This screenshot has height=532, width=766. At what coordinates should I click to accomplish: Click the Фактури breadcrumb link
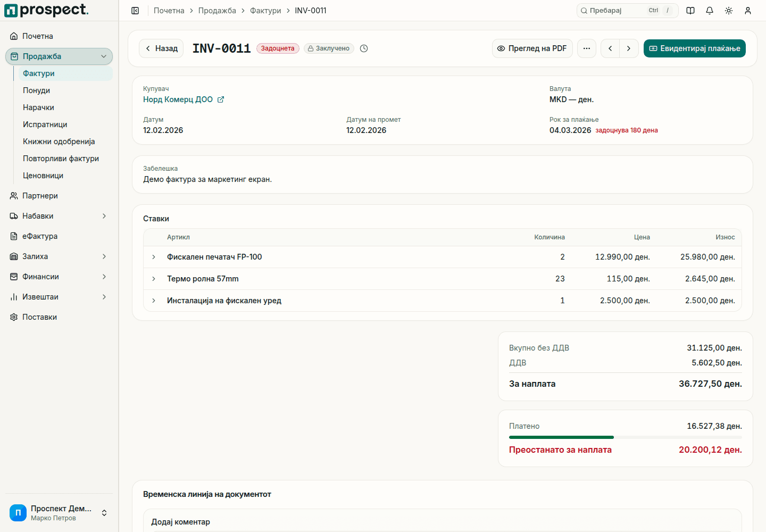[x=265, y=11]
